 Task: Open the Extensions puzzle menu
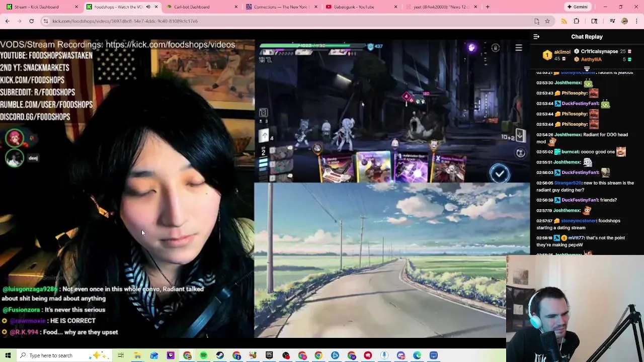pos(577,21)
